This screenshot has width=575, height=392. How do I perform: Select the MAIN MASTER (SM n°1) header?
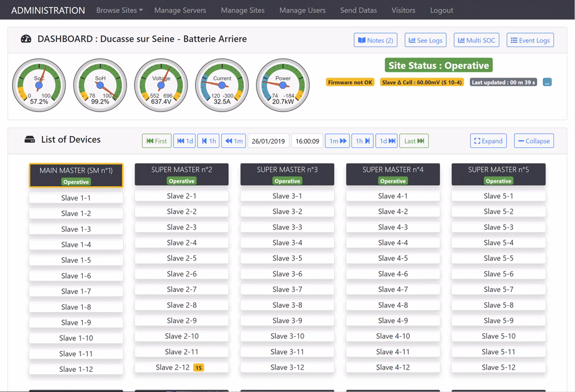click(76, 175)
